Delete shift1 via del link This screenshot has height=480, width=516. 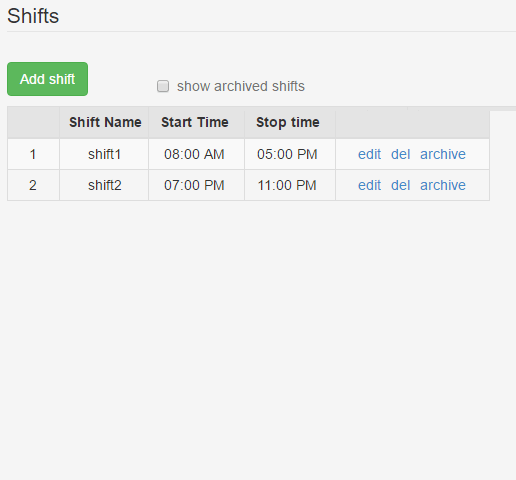(400, 154)
